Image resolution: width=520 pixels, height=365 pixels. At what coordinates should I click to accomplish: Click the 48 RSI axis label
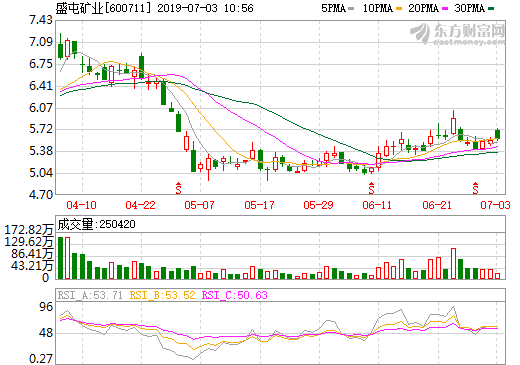(x=46, y=333)
